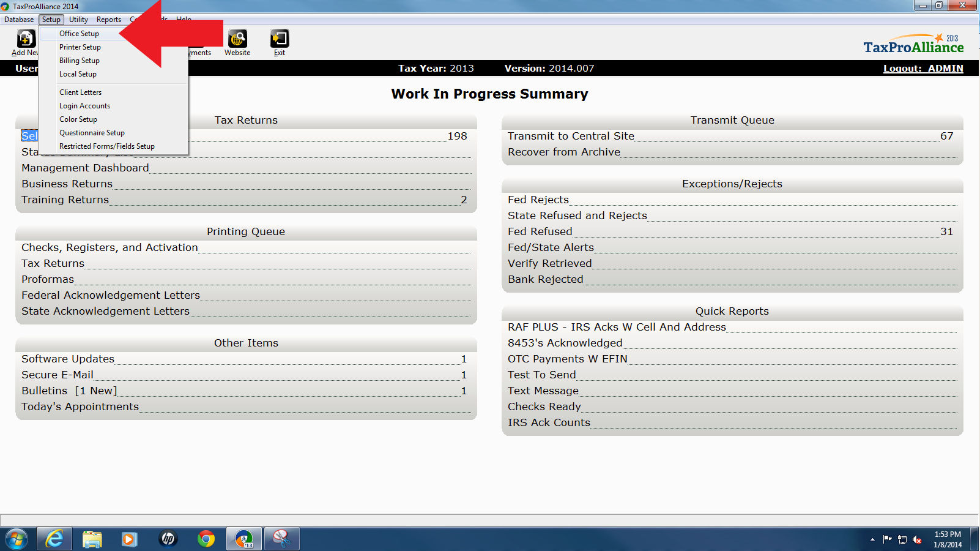Open Google Chrome from the taskbar
Screen dimensions: 980x551
point(206,539)
